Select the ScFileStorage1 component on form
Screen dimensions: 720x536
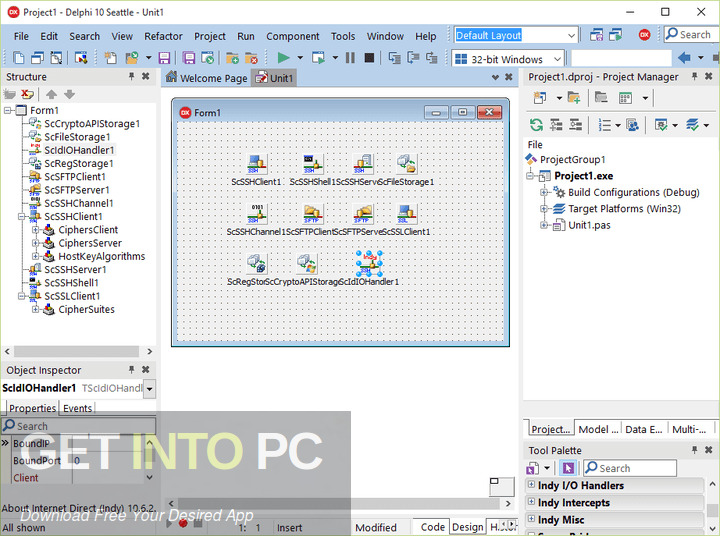point(407,164)
